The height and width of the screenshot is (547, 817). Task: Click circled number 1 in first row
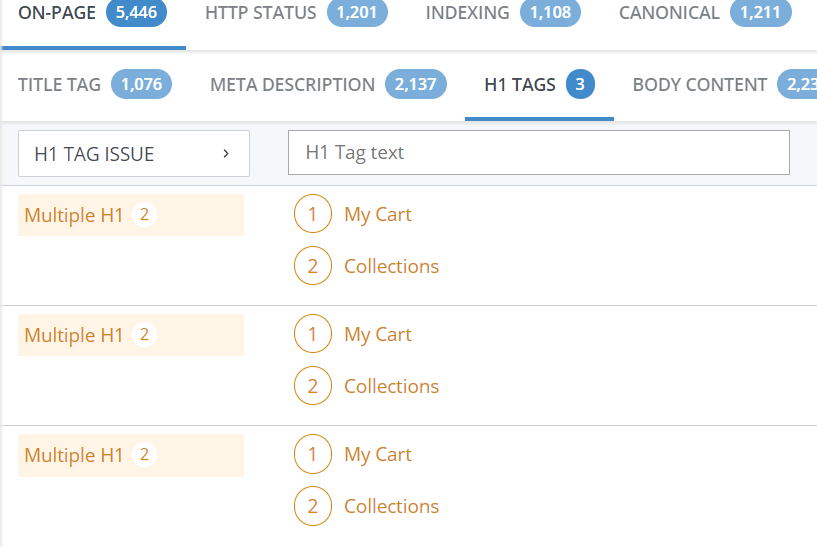click(313, 214)
